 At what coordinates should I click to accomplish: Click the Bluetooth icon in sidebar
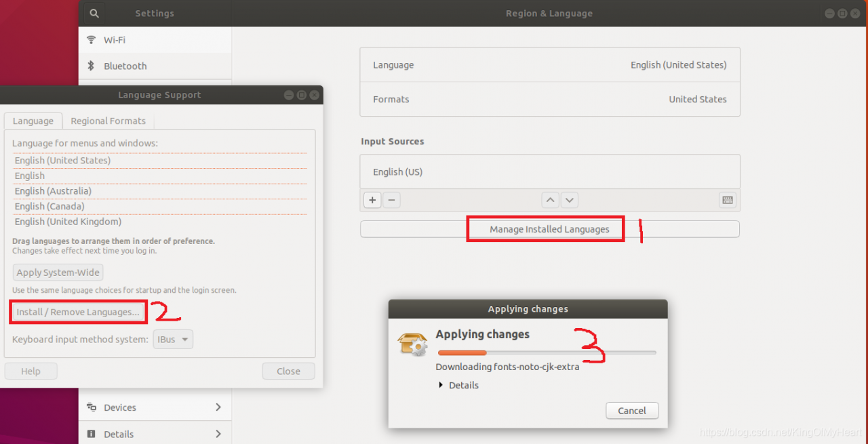pyautogui.click(x=91, y=66)
